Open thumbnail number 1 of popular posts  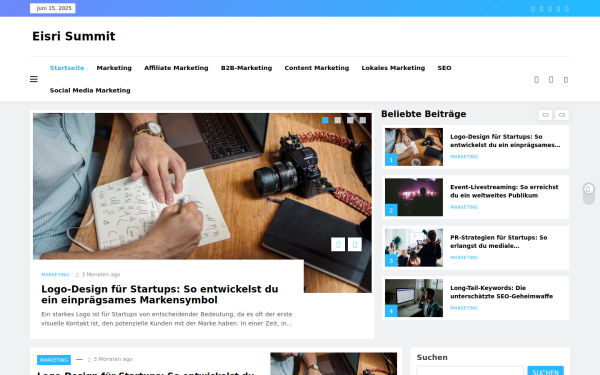click(x=414, y=147)
